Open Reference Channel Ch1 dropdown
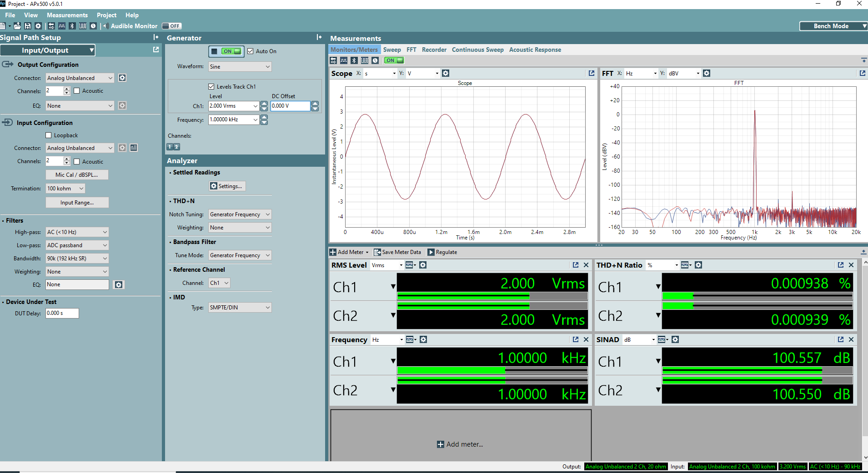The image size is (868, 473). [219, 283]
